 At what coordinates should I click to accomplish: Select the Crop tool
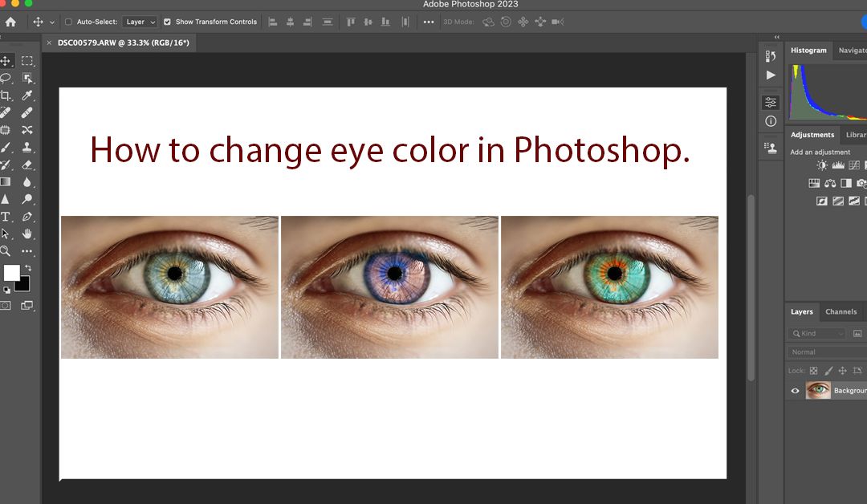coord(6,95)
